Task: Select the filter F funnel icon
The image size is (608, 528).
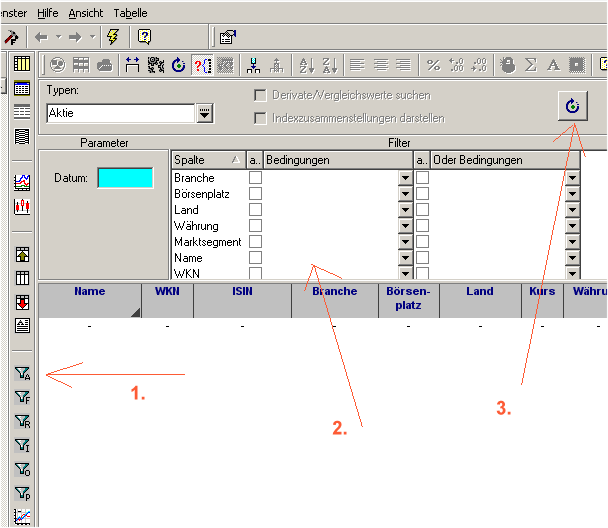Action: point(22,397)
